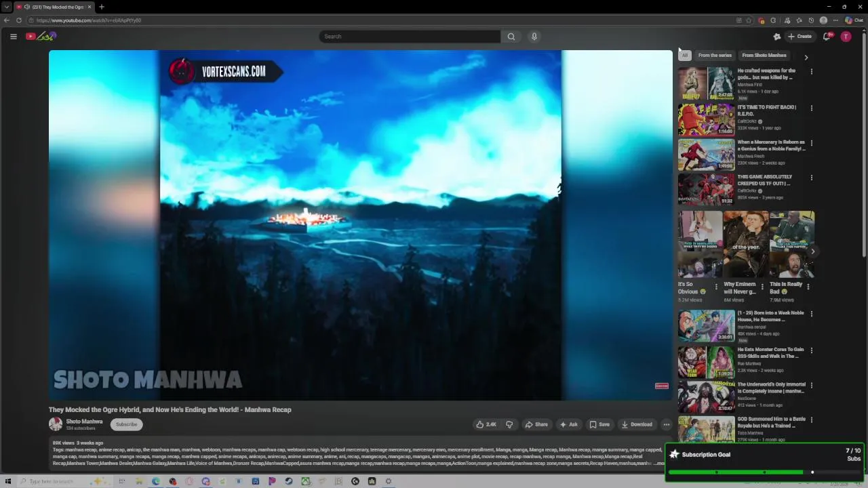Open Settings gear on the taskbar
Image resolution: width=868 pixels, height=488 pixels.
point(389,481)
